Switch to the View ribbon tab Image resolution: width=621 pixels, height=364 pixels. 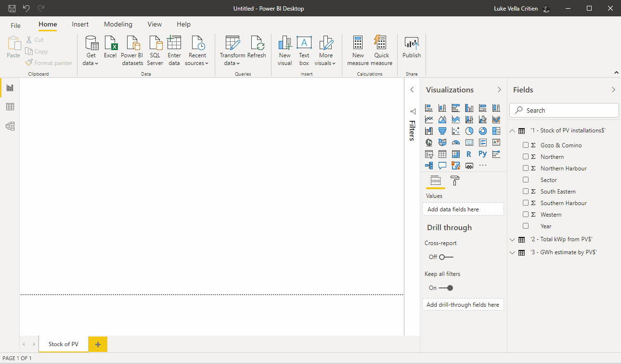pos(155,24)
